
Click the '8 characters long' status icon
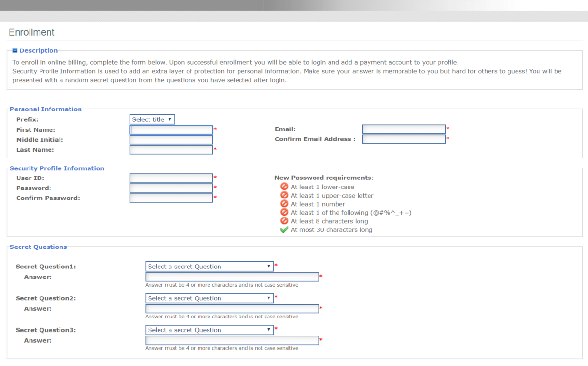tap(284, 221)
